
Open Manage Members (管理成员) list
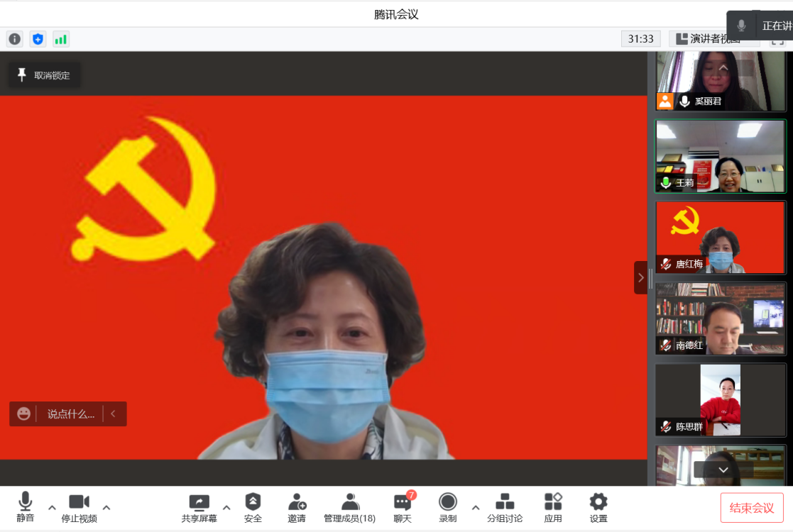[x=350, y=507]
